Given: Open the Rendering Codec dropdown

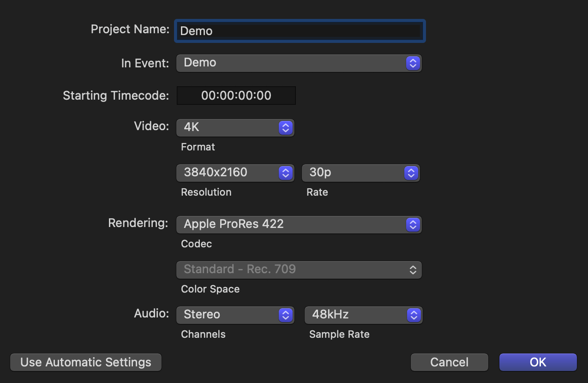Looking at the screenshot, I should 299,225.
